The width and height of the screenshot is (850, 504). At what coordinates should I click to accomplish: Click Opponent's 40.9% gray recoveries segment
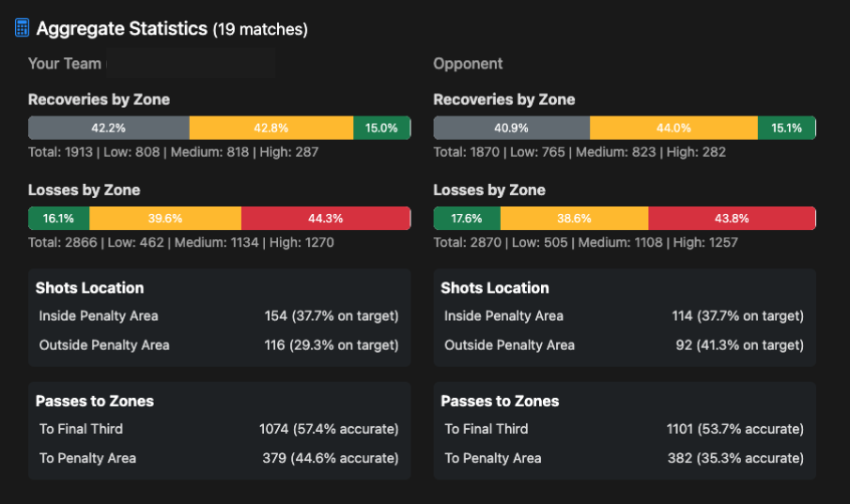pyautogui.click(x=511, y=129)
